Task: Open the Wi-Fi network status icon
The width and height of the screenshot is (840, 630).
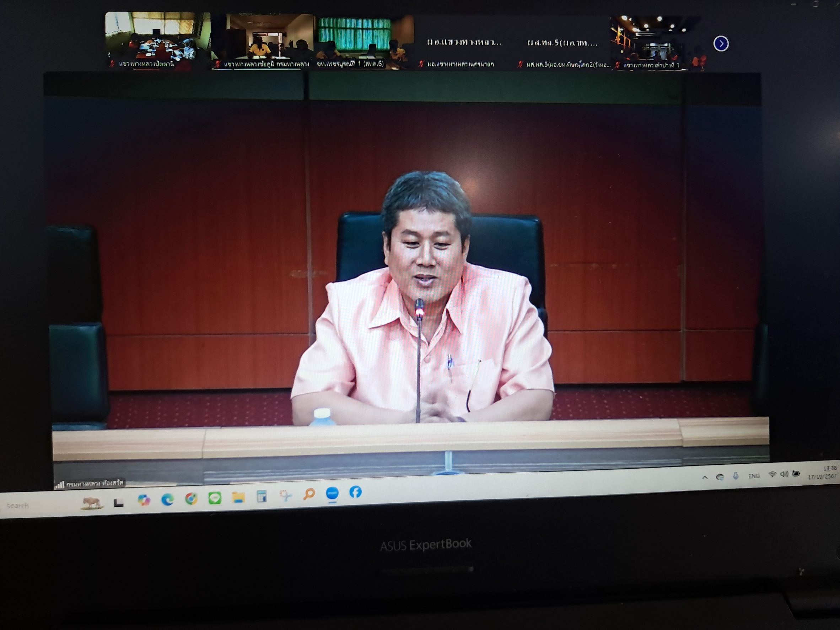Action: (772, 475)
